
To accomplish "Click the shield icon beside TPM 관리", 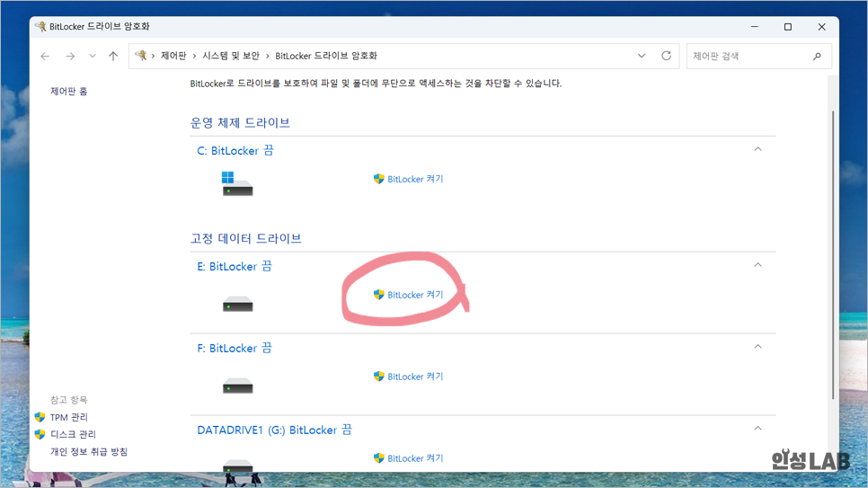I will point(40,417).
